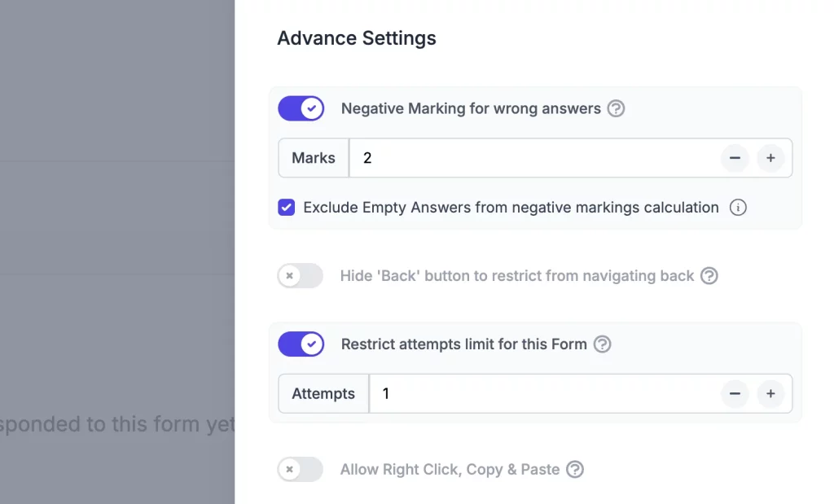834x504 pixels.
Task: Uncheck Exclude Empty Answers from negative markings
Action: [x=286, y=208]
